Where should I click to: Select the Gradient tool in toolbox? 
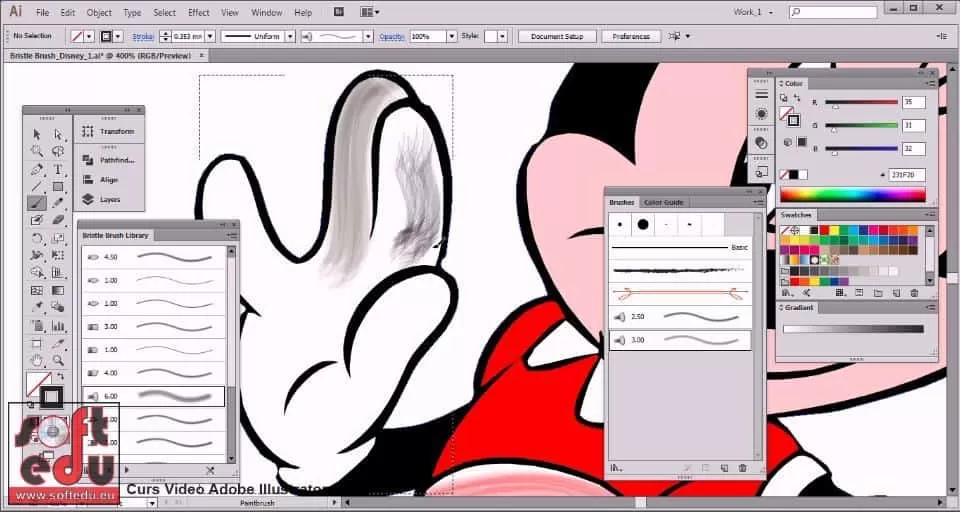[58, 290]
